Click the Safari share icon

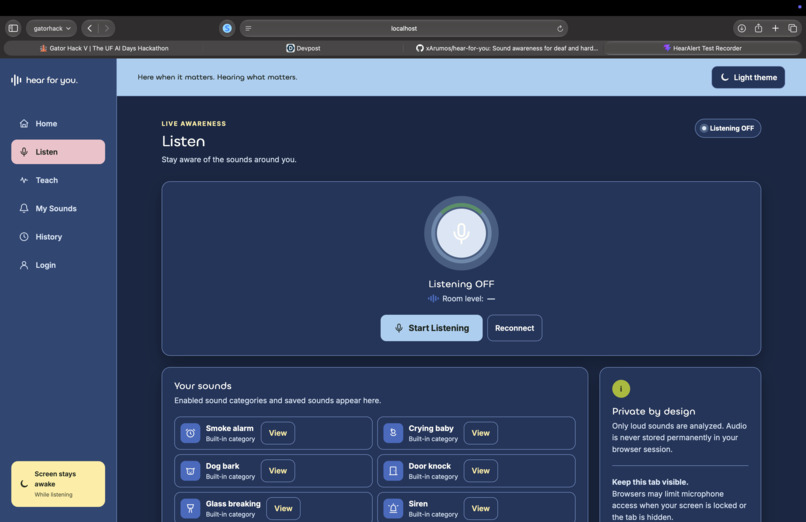(x=758, y=28)
